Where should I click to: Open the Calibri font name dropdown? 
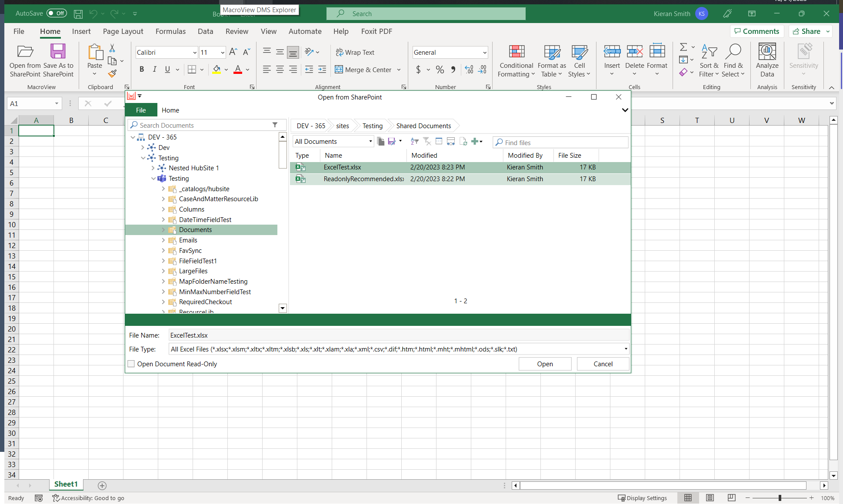195,53
